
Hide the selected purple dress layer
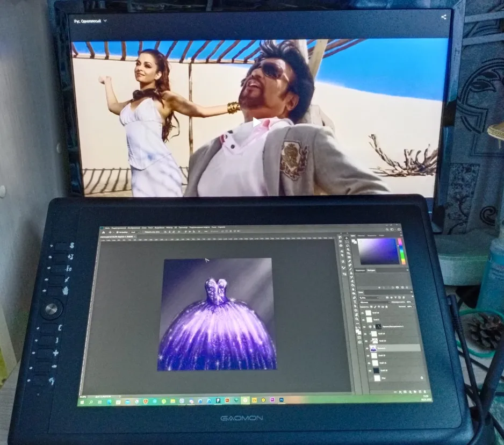367,348
